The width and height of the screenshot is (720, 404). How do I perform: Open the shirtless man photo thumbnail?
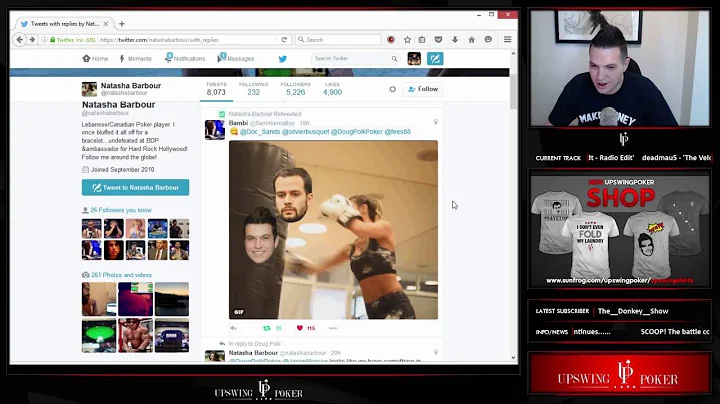[x=135, y=336]
